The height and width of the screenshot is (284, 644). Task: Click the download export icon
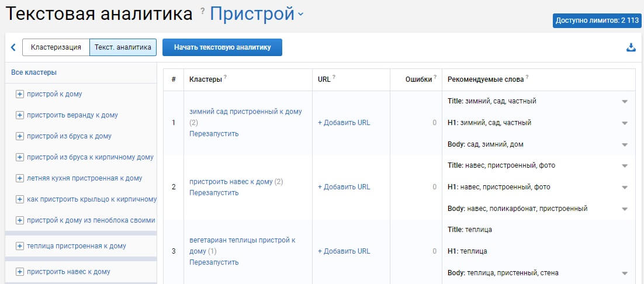631,47
